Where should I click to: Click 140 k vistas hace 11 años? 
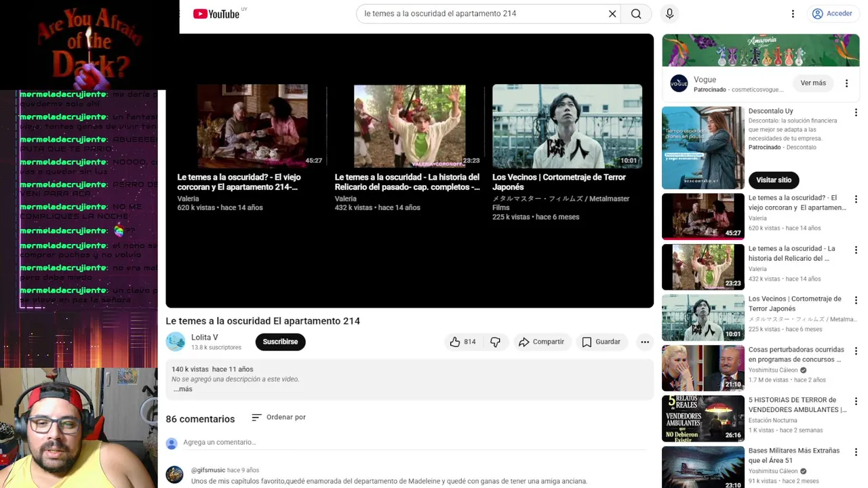point(212,369)
